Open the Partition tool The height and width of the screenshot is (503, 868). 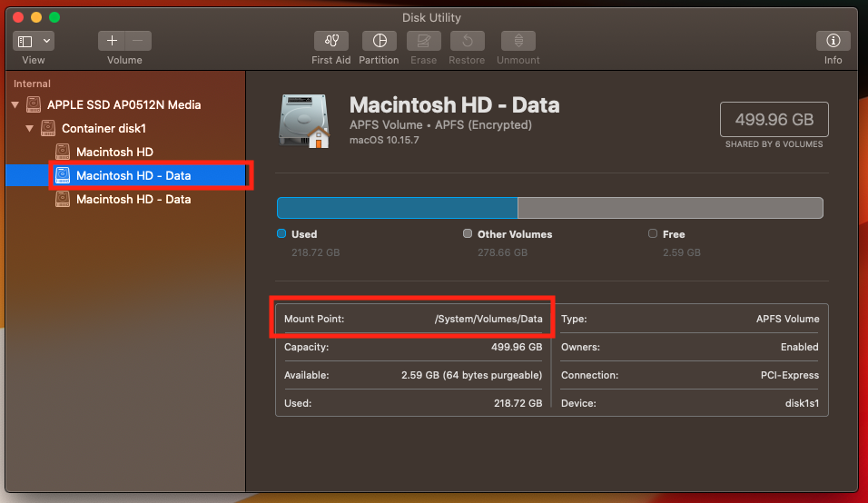click(380, 41)
